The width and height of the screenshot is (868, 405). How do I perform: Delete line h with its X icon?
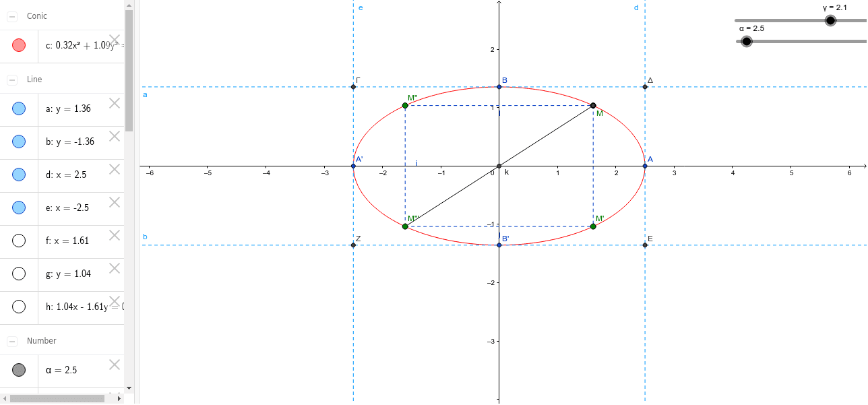(x=115, y=301)
